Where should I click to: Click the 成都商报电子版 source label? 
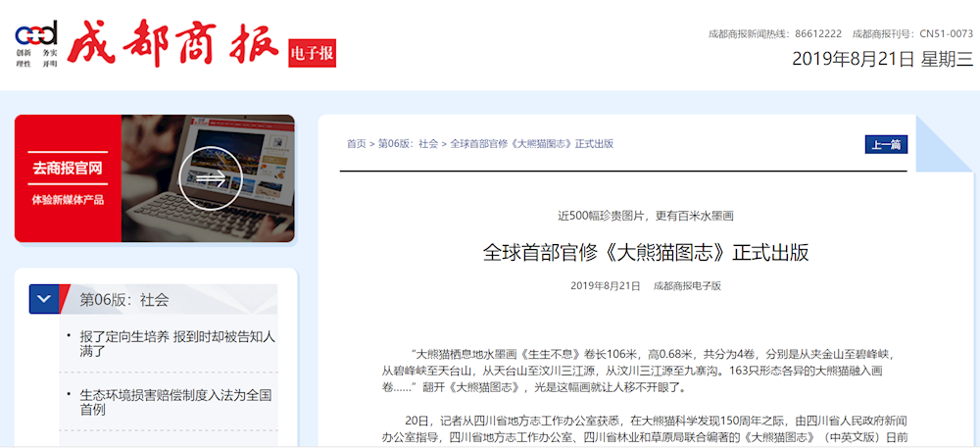(687, 286)
